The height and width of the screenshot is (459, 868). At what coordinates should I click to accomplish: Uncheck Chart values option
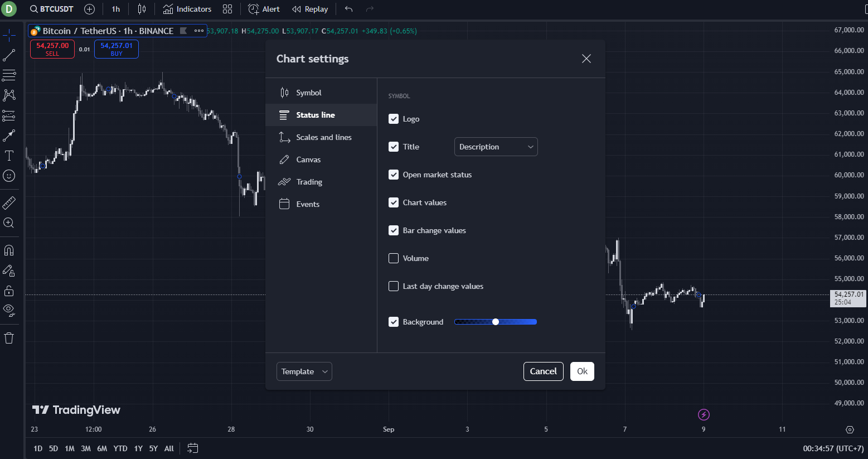pyautogui.click(x=394, y=202)
